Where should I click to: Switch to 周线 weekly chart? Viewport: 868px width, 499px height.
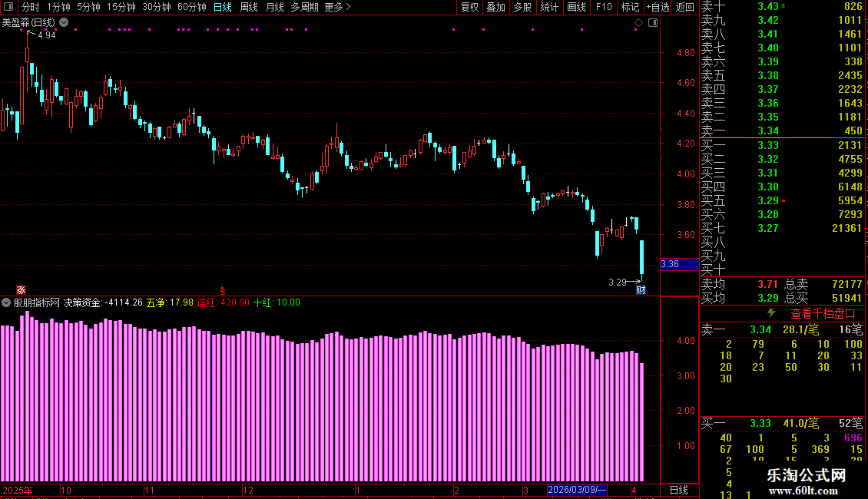click(249, 7)
